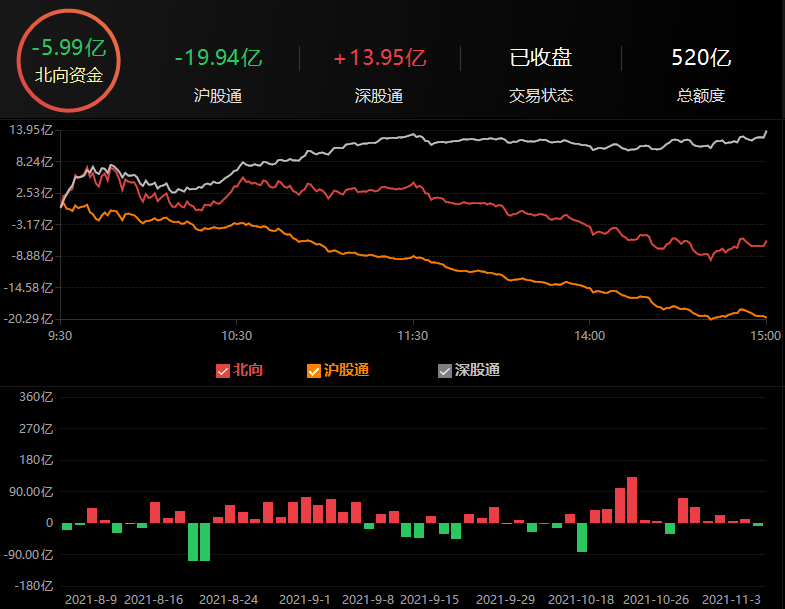Click the 2021-8-24 date label
785x609 pixels.
[228, 599]
